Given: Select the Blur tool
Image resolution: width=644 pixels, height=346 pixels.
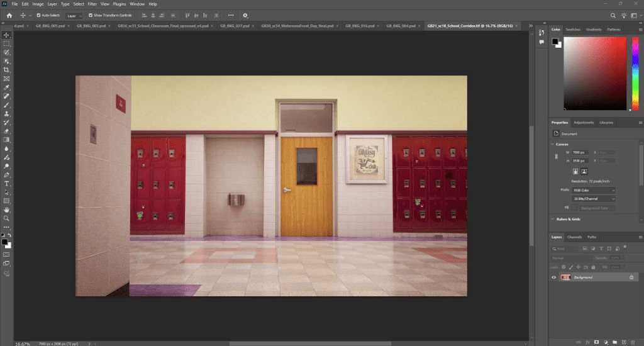Looking at the screenshot, I should pos(6,148).
